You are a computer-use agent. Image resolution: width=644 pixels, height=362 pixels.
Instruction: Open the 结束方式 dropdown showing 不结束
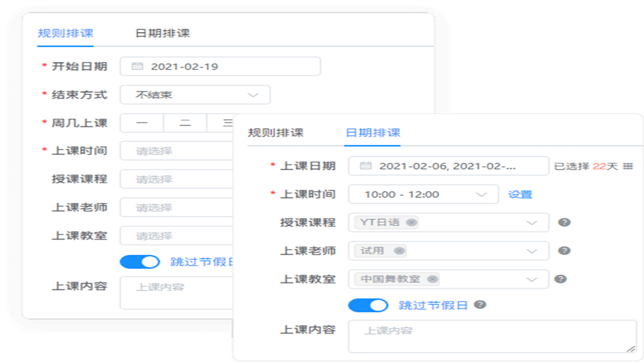tap(195, 95)
